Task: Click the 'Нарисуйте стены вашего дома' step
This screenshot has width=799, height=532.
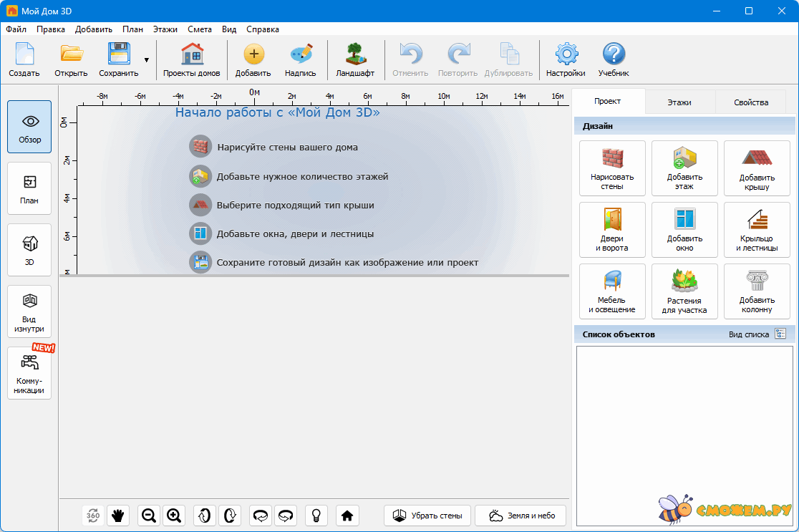Action: pyautogui.click(x=273, y=147)
